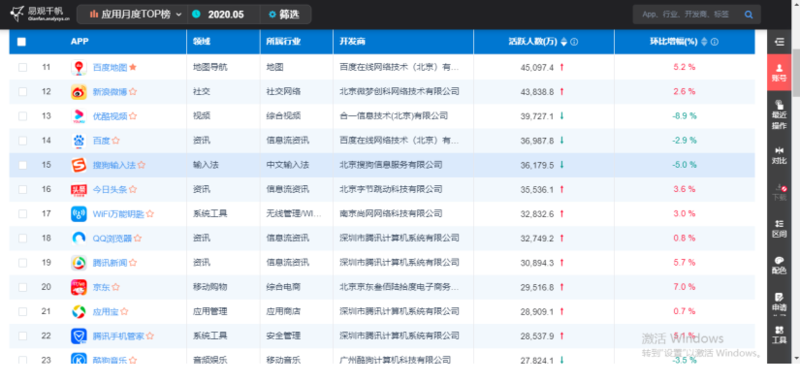
Task: Sort by the 环比增幅(%) column arrows
Action: coord(705,42)
